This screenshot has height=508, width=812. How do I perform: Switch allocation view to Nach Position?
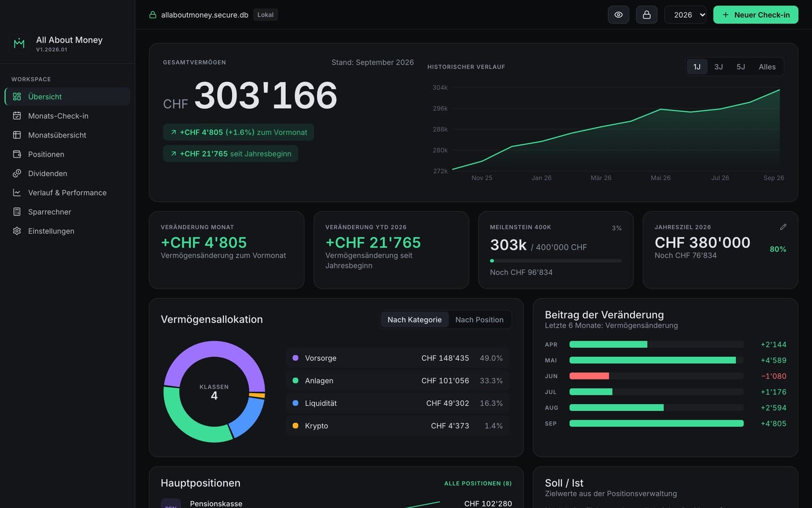tap(479, 320)
